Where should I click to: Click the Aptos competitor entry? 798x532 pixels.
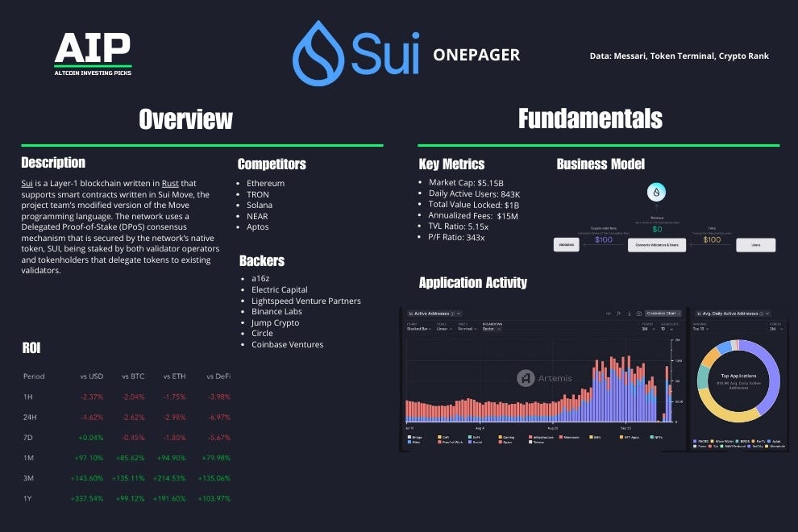point(257,227)
